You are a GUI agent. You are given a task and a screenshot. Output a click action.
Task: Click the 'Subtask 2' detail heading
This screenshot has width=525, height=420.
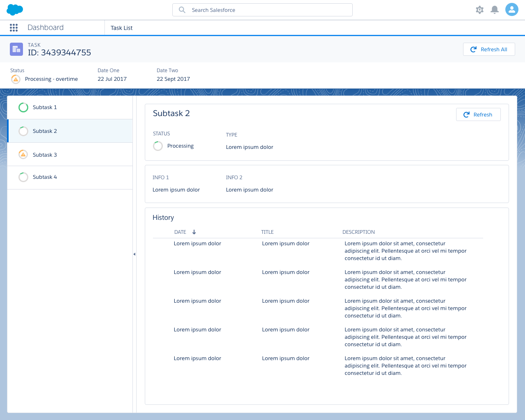click(x=171, y=114)
